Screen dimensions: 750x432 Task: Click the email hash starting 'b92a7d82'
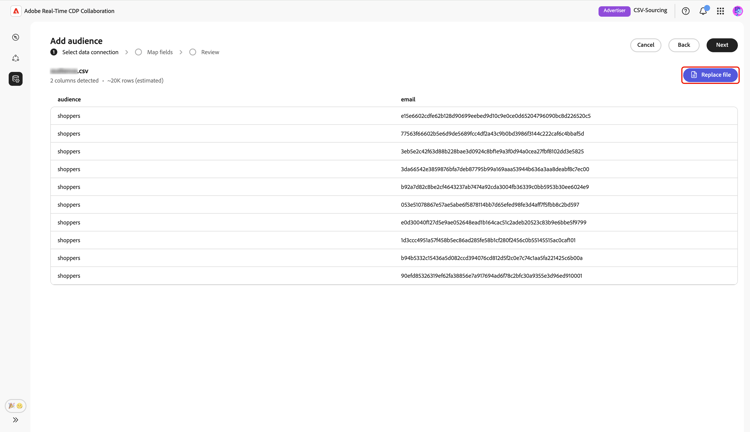tap(495, 187)
